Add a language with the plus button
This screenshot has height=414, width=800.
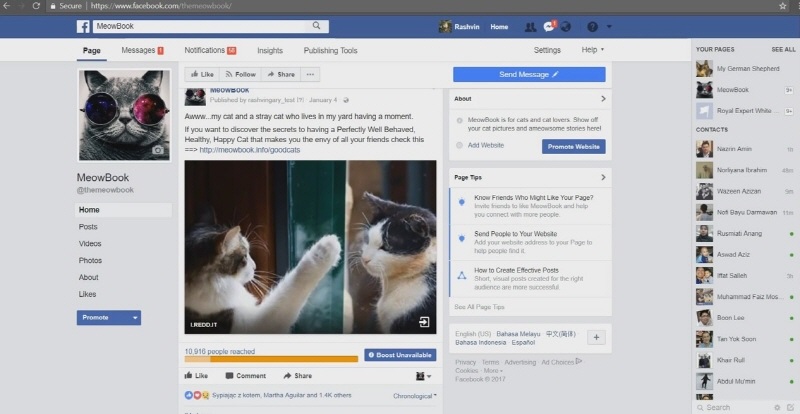pos(596,338)
